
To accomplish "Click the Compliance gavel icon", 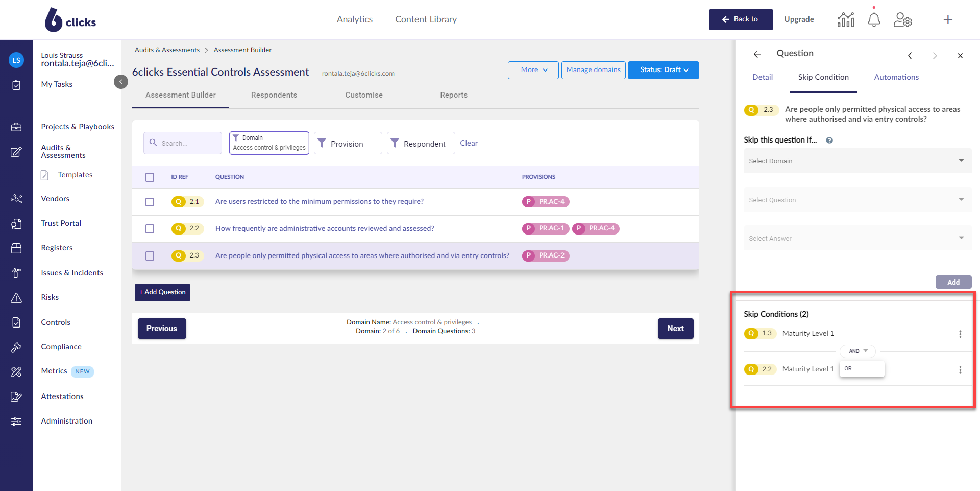I will click(16, 347).
